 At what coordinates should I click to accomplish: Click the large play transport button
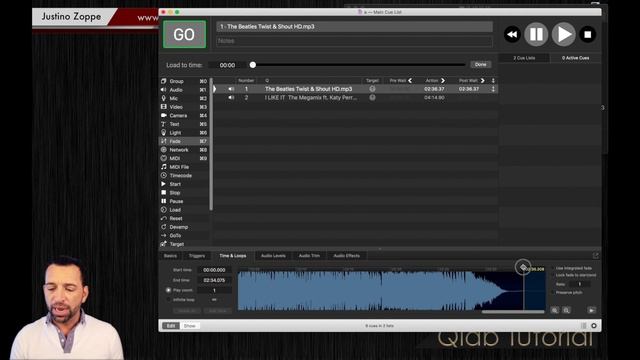564,34
